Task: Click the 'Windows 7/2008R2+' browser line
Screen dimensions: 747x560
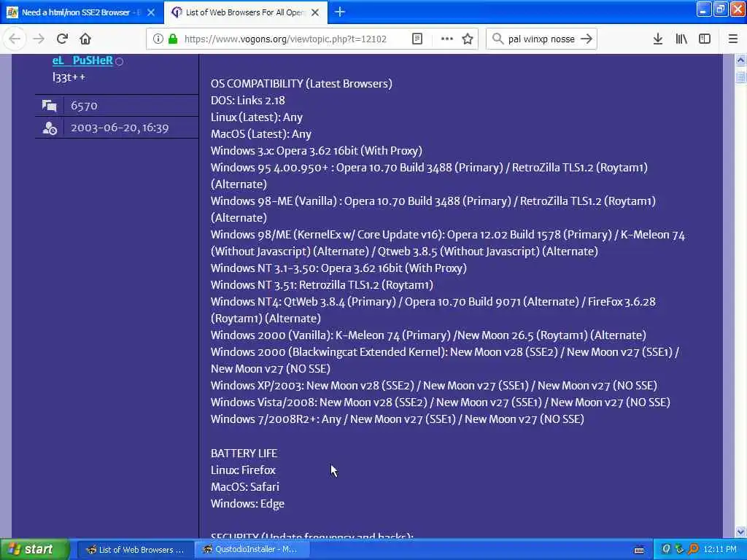Action: [398, 419]
